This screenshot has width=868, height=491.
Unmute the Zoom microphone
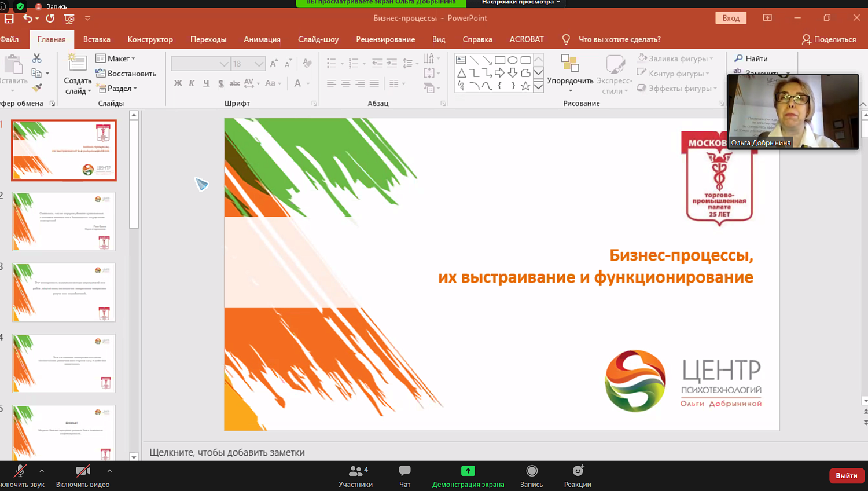(21, 477)
